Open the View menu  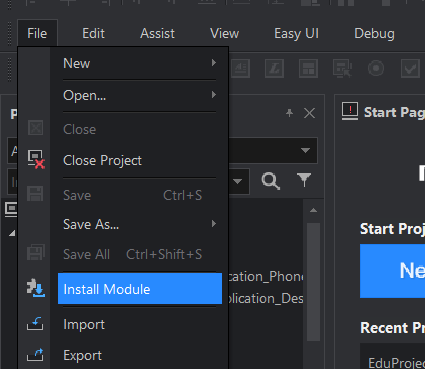(224, 33)
